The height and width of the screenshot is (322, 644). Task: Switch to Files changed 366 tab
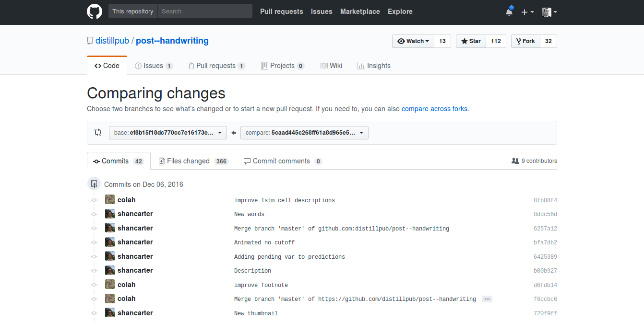[193, 161]
